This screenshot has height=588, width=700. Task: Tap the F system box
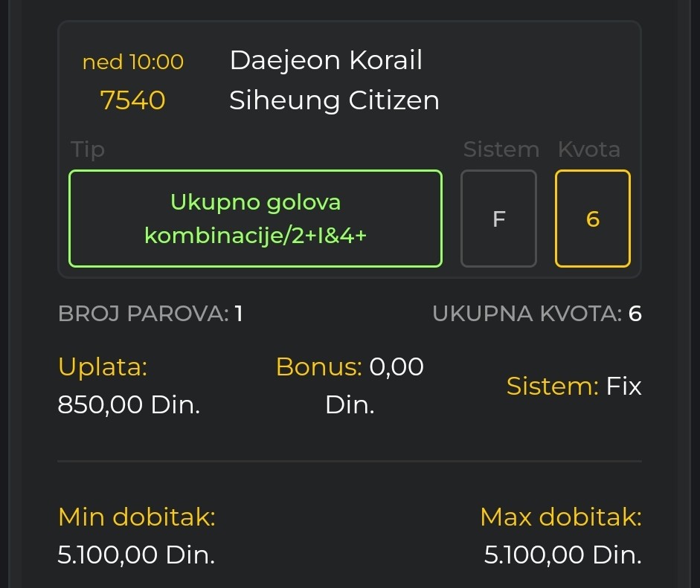[498, 219]
